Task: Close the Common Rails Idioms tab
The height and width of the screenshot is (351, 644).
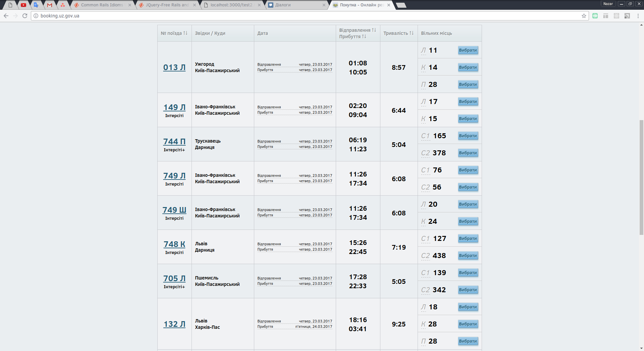Action: (x=130, y=5)
